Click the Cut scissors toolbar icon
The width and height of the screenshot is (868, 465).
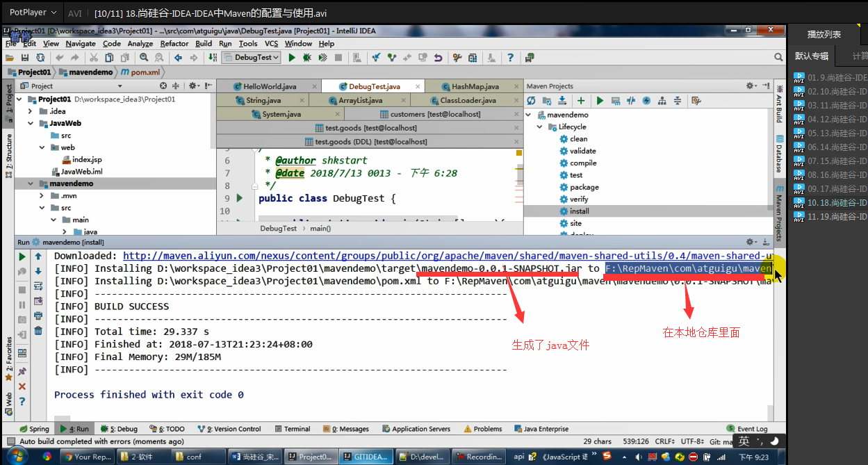[93, 58]
